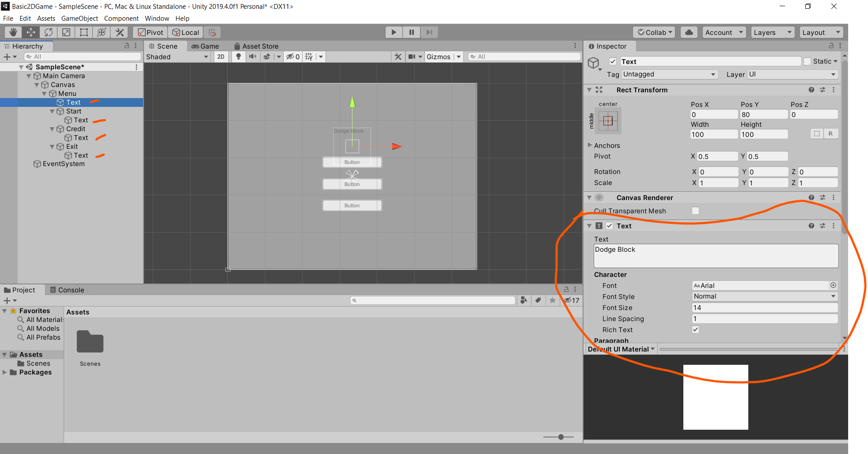This screenshot has height=454, width=868.
Task: Switch to the Game tab
Action: [x=205, y=46]
